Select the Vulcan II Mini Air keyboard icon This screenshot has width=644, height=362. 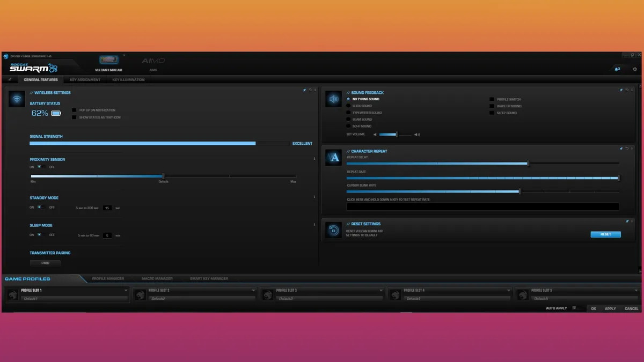[x=109, y=61]
